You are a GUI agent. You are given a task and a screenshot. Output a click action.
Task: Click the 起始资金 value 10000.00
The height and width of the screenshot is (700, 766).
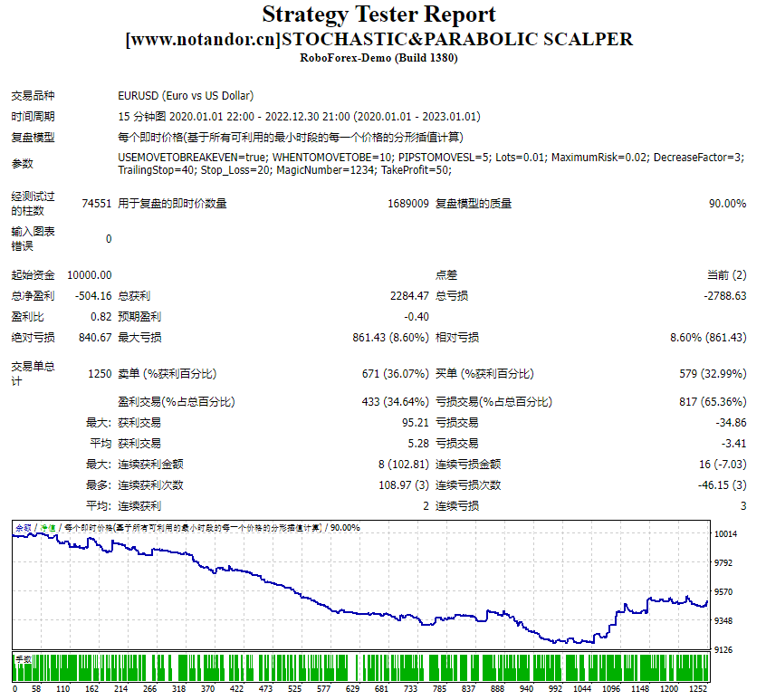click(88, 275)
